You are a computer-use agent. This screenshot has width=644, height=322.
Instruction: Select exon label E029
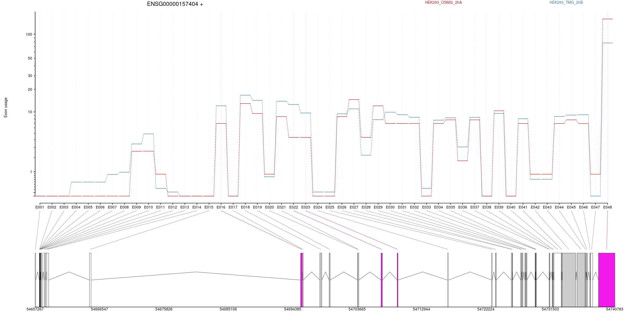point(378,207)
